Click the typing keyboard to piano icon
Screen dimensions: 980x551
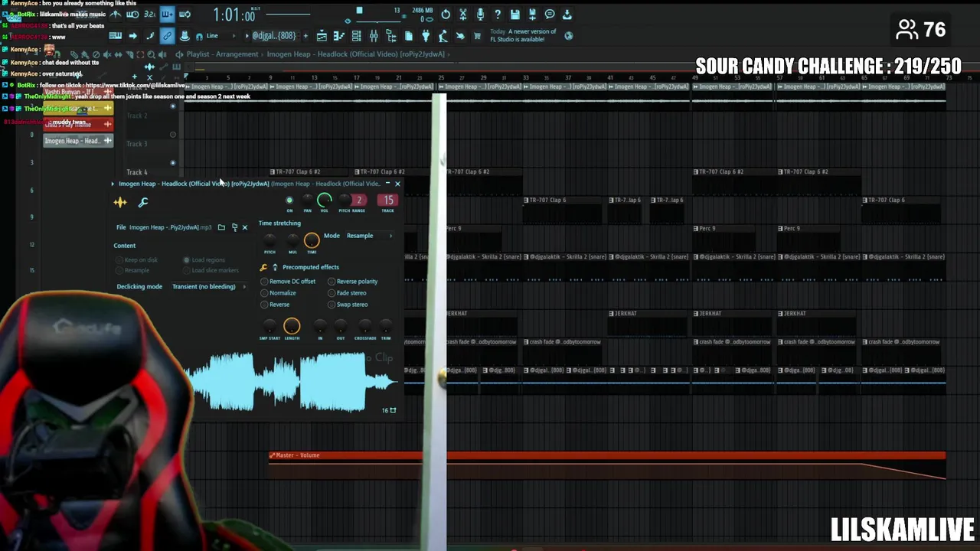tap(116, 36)
